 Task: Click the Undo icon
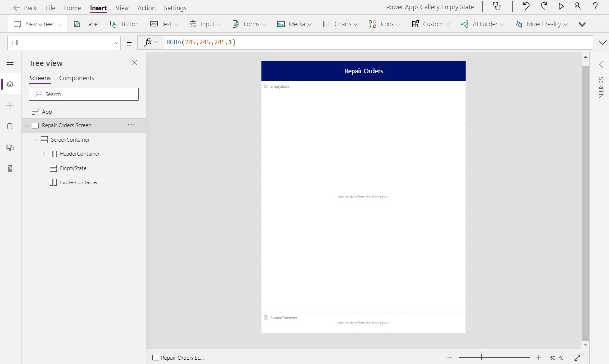527,7
